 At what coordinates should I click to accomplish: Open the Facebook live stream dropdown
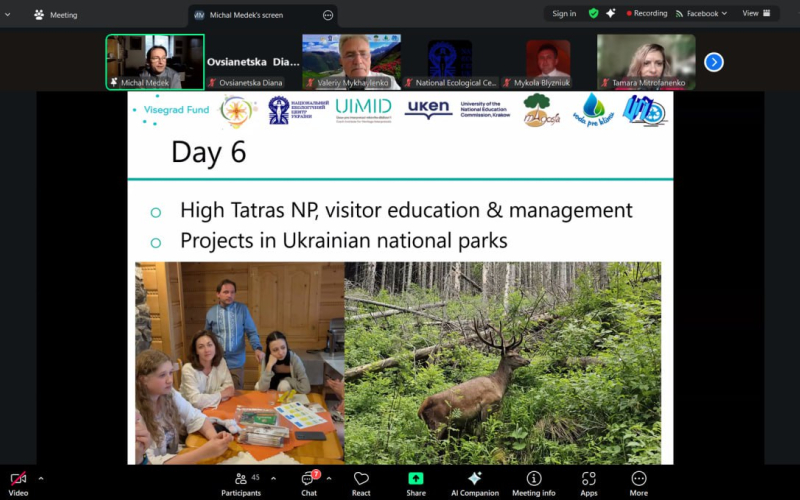[x=702, y=14]
